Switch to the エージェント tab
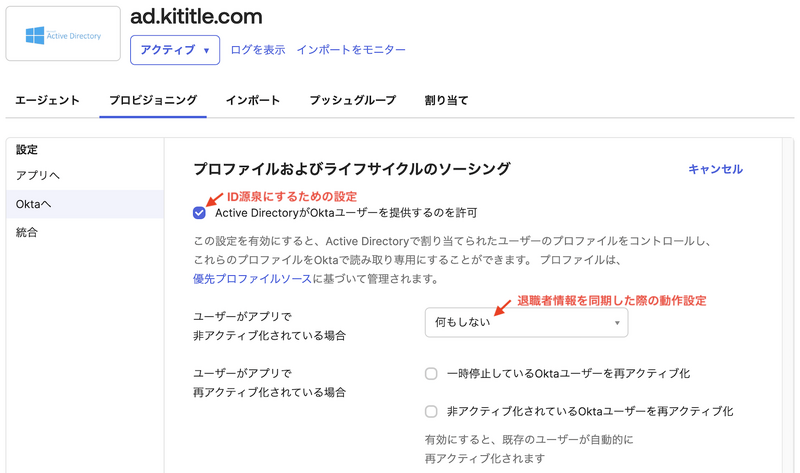This screenshot has height=473, width=800. [47, 100]
